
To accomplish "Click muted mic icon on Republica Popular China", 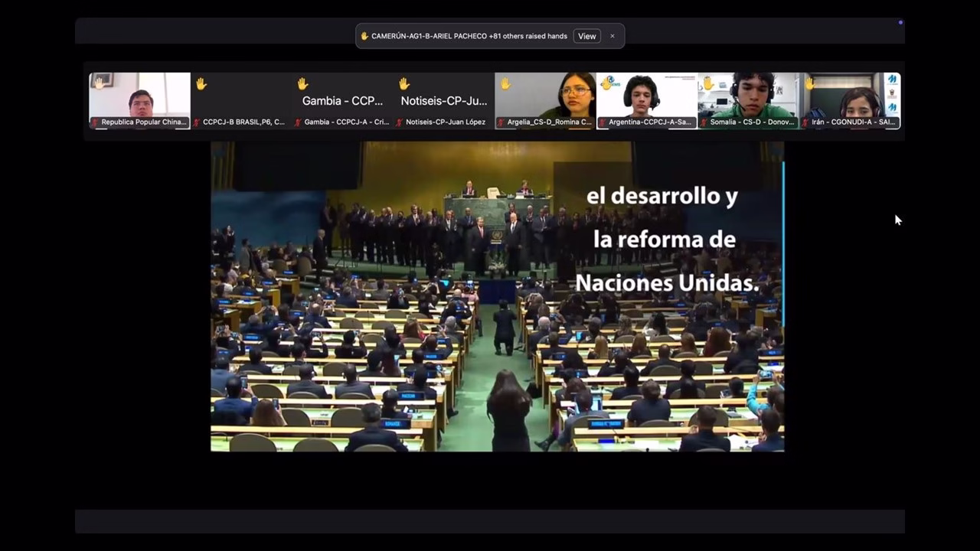I will (x=96, y=122).
